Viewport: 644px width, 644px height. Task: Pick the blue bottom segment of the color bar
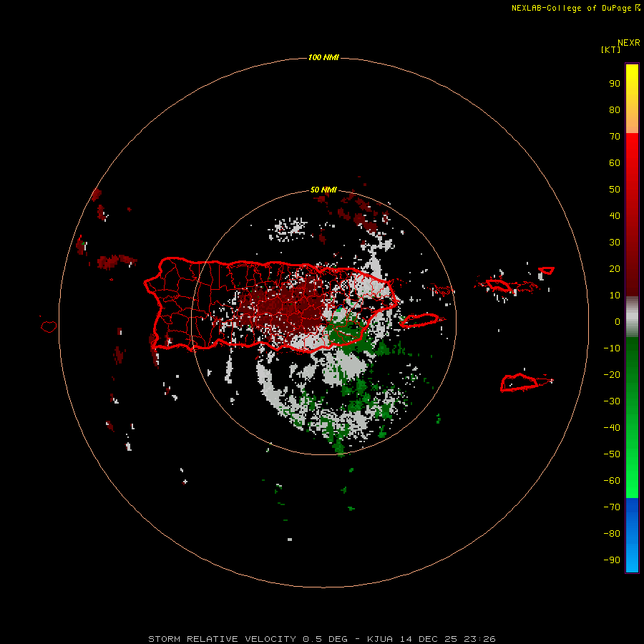pos(632,535)
